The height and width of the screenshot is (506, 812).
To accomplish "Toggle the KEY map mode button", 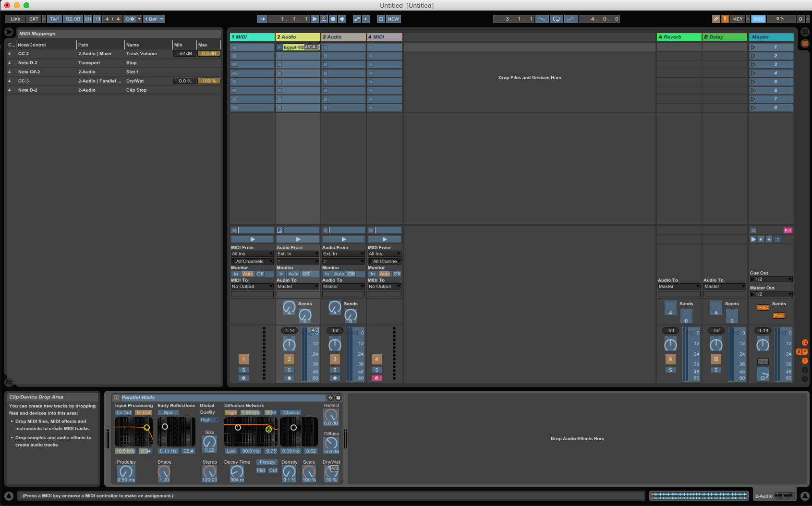I will pos(738,19).
